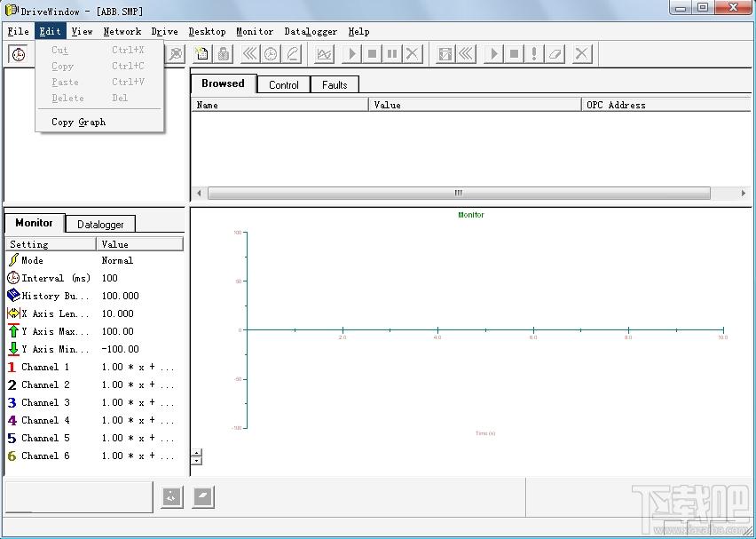The image size is (756, 539).
Task: Select the Channel 5 row
Action: coord(94,438)
